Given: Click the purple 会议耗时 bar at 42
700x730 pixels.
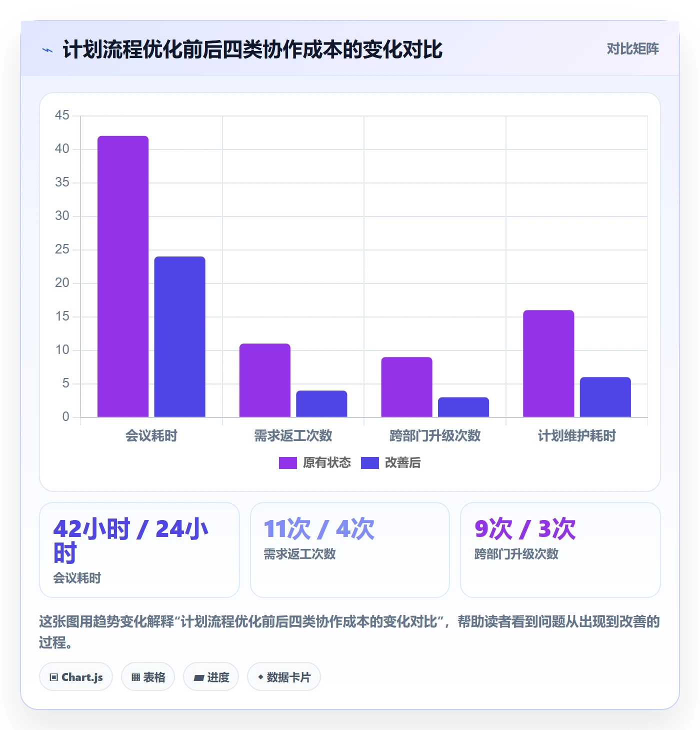Looking at the screenshot, I should tap(123, 276).
